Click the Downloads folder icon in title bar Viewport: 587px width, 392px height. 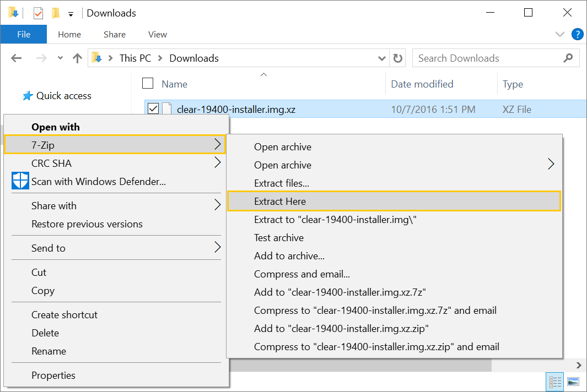(13, 13)
